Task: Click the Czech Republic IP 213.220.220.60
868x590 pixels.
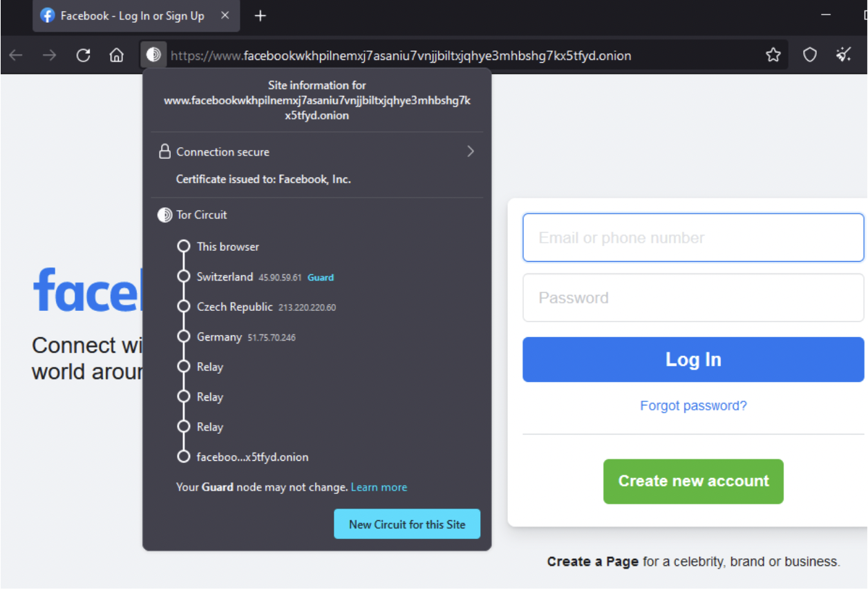Action: click(x=307, y=307)
